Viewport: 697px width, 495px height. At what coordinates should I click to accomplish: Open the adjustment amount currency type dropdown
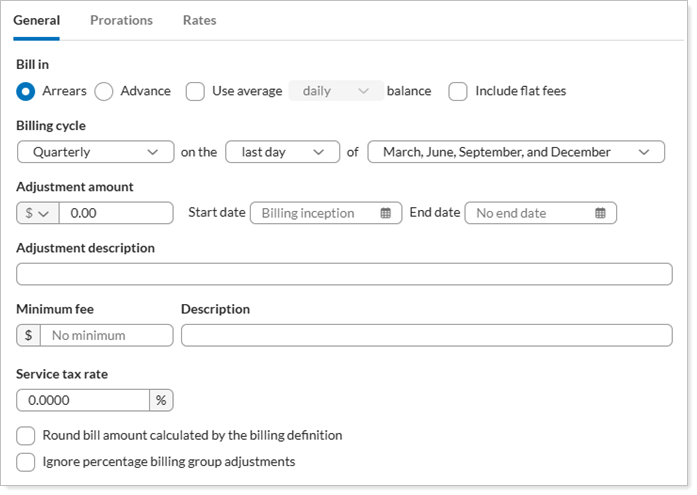[x=38, y=213]
